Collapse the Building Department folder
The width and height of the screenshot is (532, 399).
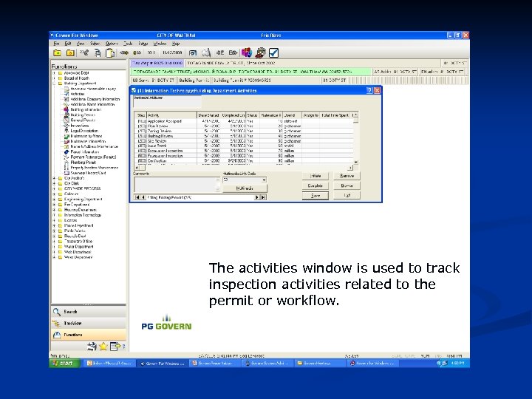(54, 83)
